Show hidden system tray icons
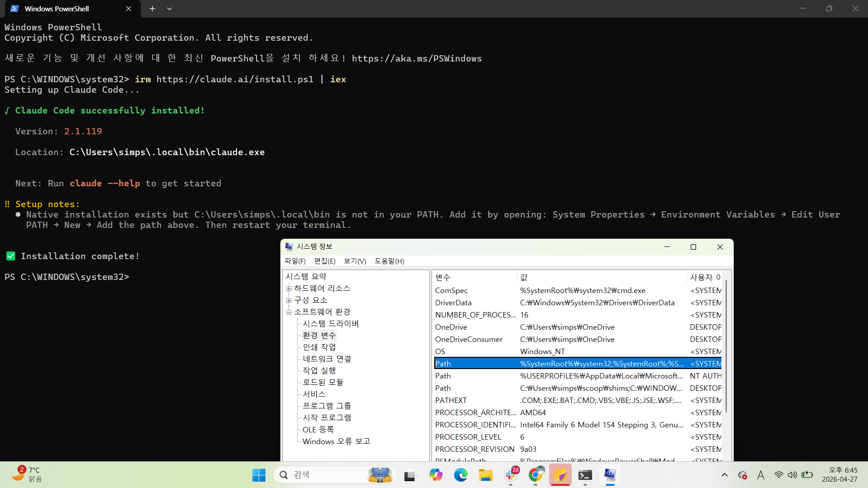The height and width of the screenshot is (488, 868). [x=724, y=475]
